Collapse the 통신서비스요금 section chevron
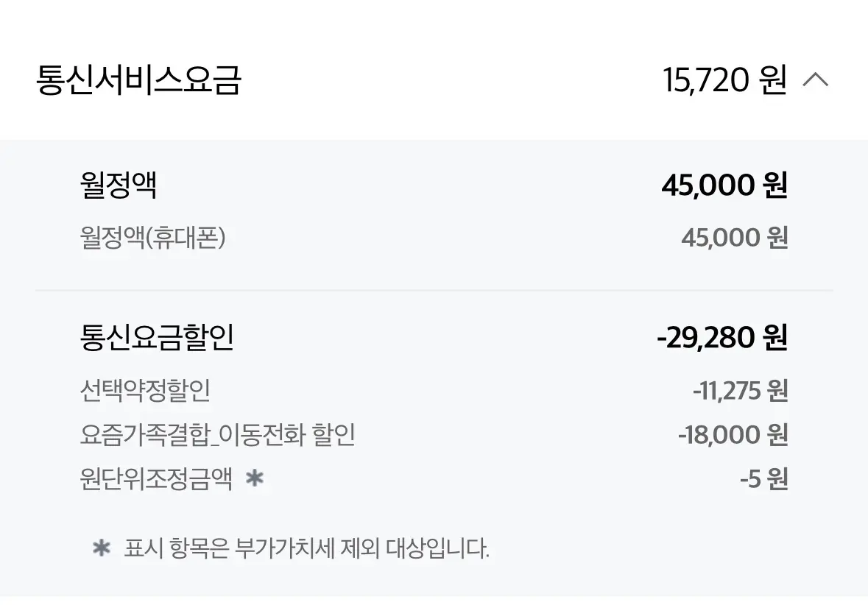This screenshot has width=868, height=605. (x=816, y=80)
